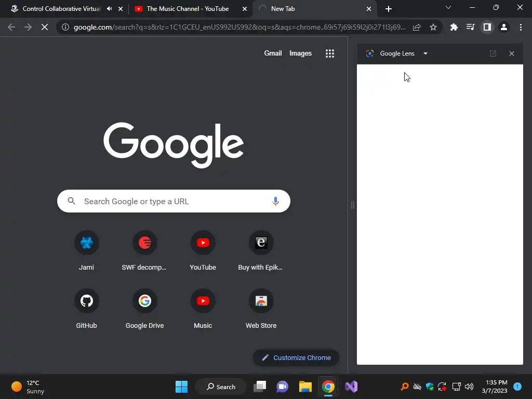
Task: Open File Explorer from taskbar
Action: 305,387
